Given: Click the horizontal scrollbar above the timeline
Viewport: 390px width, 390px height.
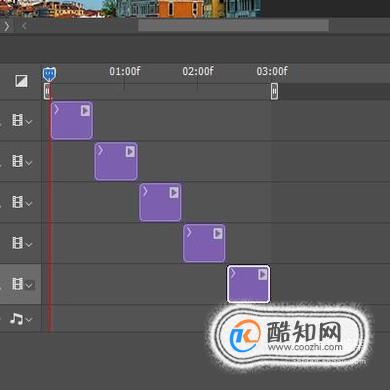Looking at the screenshot, I should point(233,26).
